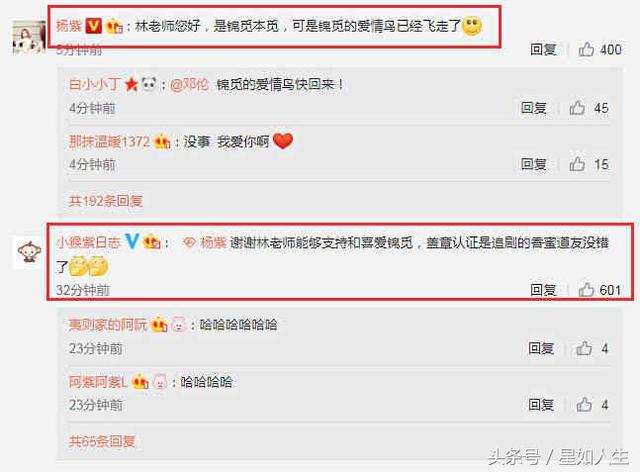Reply to 阿紫阿紫L's comment
The image size is (640, 472).
pyautogui.click(x=541, y=405)
